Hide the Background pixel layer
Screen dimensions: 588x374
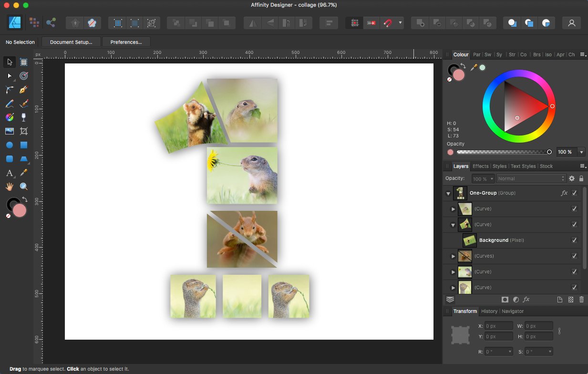[575, 240]
